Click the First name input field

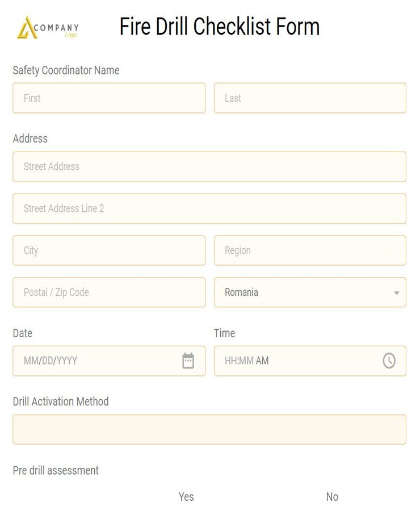click(108, 98)
